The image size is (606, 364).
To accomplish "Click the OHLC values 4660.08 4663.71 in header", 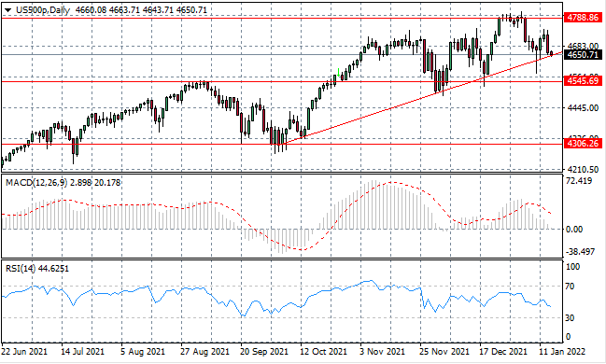I will pos(107,10).
